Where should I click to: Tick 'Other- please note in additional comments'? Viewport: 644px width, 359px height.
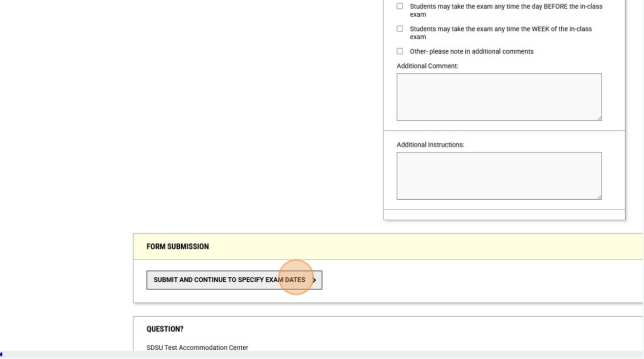(400, 51)
